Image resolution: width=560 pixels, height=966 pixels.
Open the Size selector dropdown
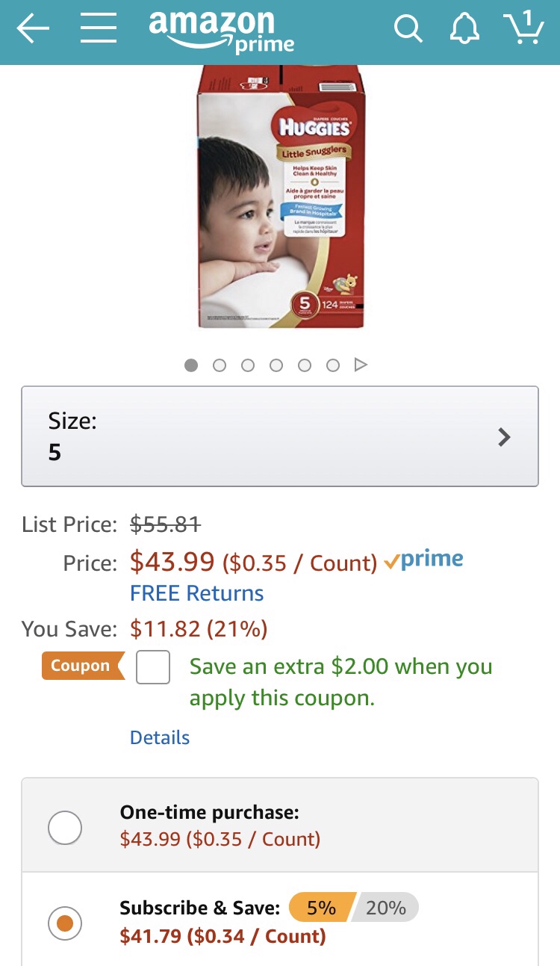tap(280, 436)
